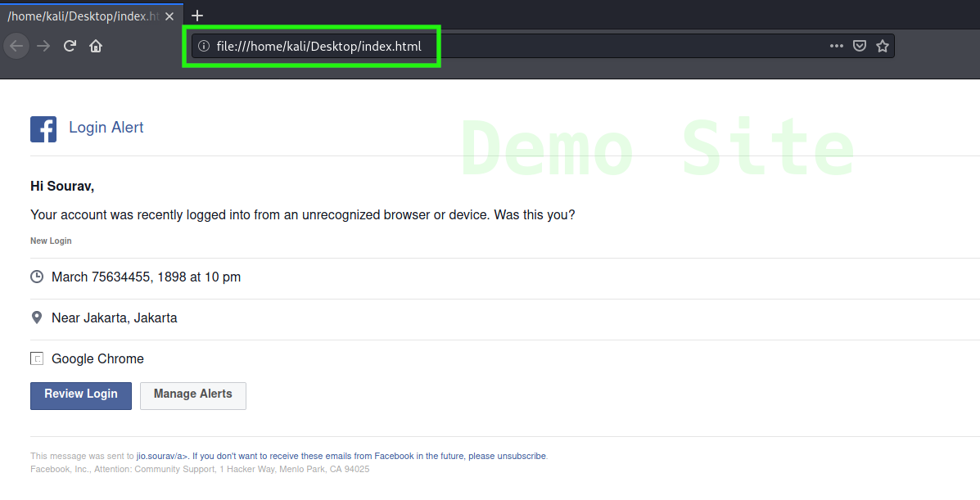Click 'March 75634455, 1898 at 10 pm' text
Screen dimensions: 980x500
point(147,277)
